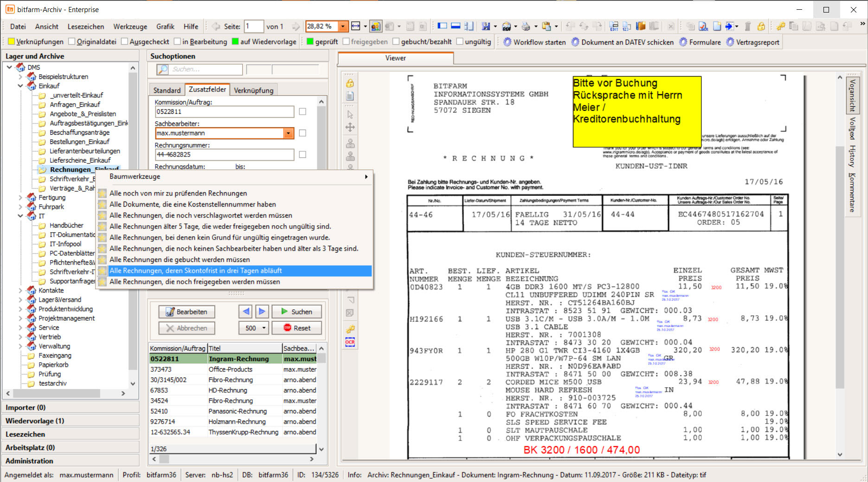Viewport: 868px width, 482px height.
Task: Open the Datei menu
Action: pyautogui.click(x=18, y=26)
